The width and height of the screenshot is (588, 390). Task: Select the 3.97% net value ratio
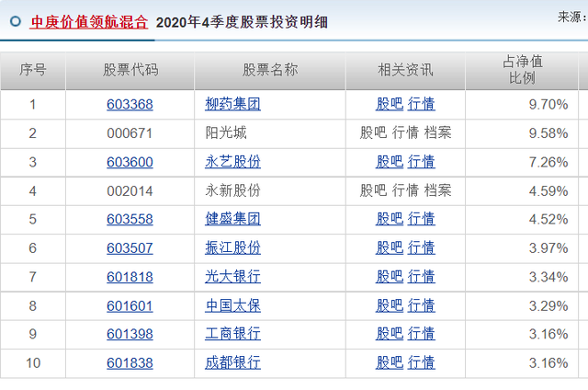pos(548,248)
